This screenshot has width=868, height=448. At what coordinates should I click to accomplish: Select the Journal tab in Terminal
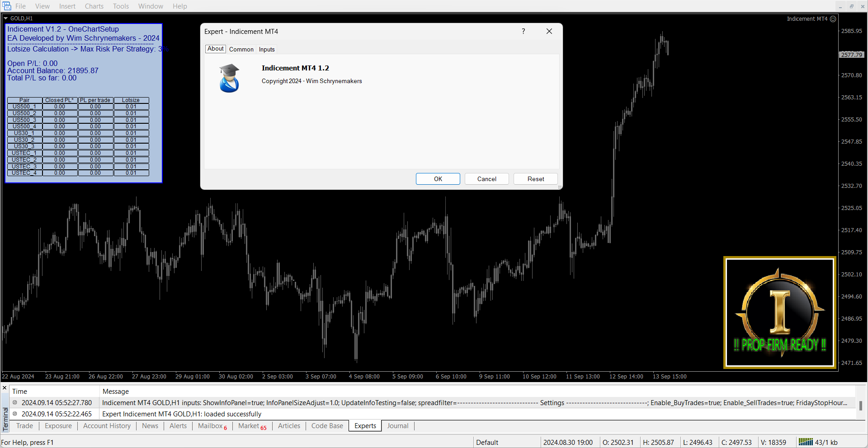tap(397, 426)
